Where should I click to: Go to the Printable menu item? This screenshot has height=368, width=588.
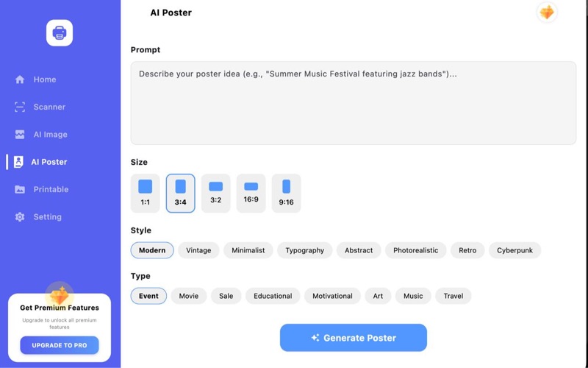tap(51, 189)
